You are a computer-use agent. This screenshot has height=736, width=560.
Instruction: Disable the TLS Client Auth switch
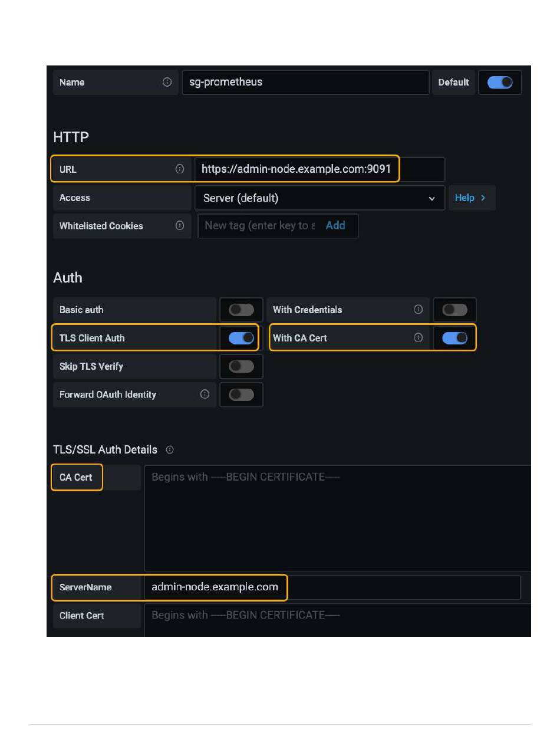[241, 338]
